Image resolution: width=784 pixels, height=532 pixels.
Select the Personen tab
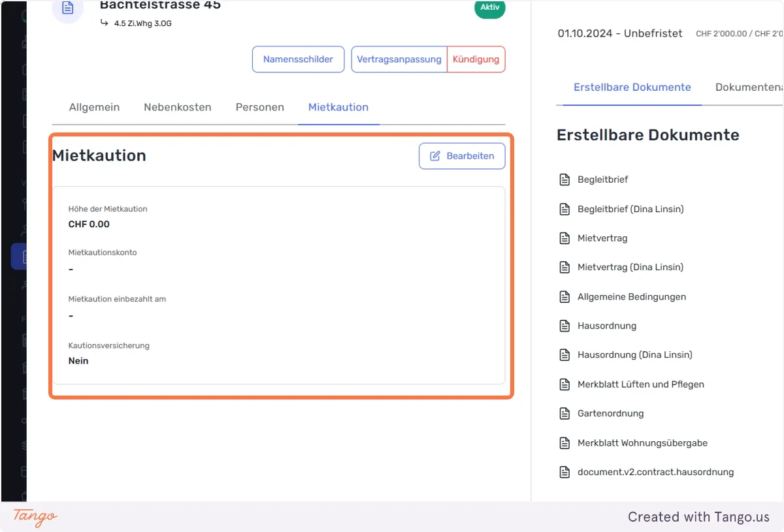point(260,107)
